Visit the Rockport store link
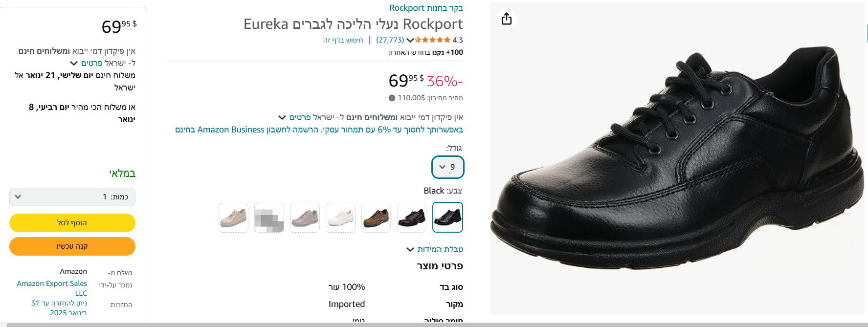The image size is (868, 327). tap(426, 8)
